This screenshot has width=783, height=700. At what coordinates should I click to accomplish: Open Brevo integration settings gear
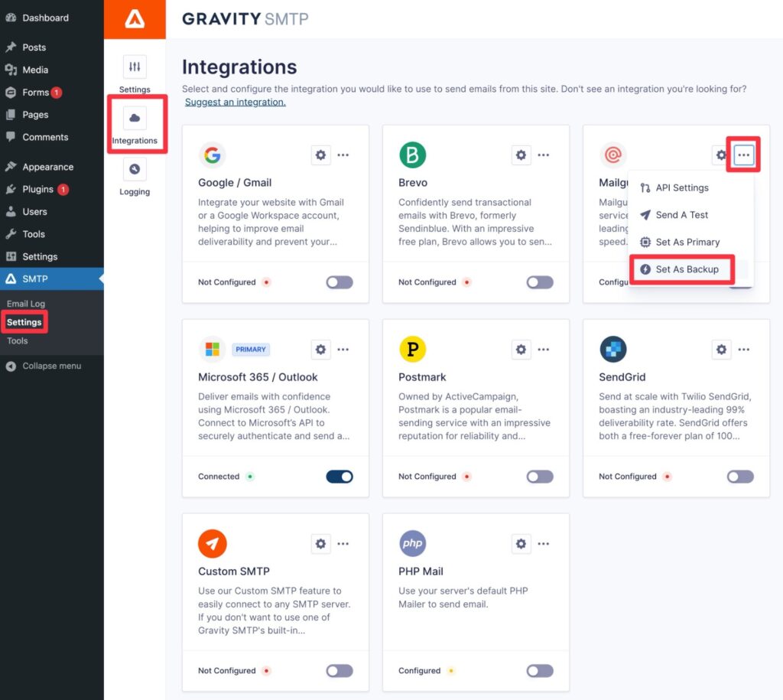click(521, 155)
